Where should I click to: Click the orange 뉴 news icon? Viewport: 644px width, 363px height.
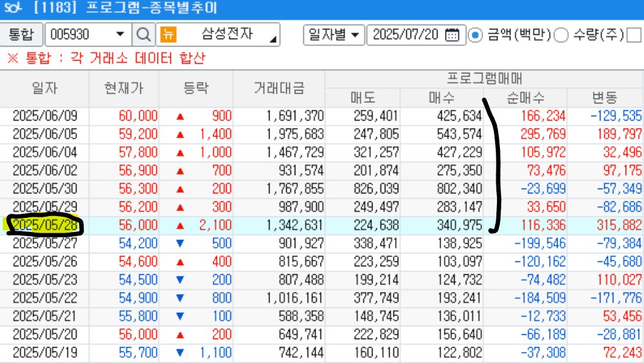tap(169, 34)
